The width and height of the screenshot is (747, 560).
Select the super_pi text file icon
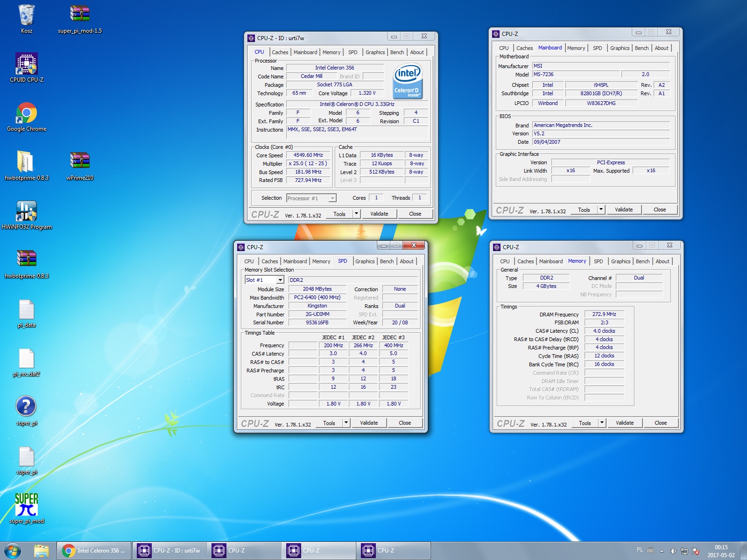click(x=27, y=460)
